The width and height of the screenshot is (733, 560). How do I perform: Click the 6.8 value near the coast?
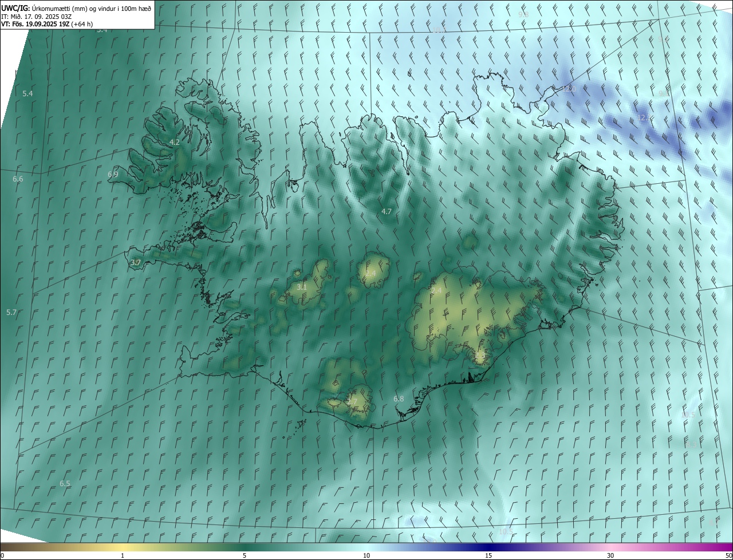pos(399,399)
